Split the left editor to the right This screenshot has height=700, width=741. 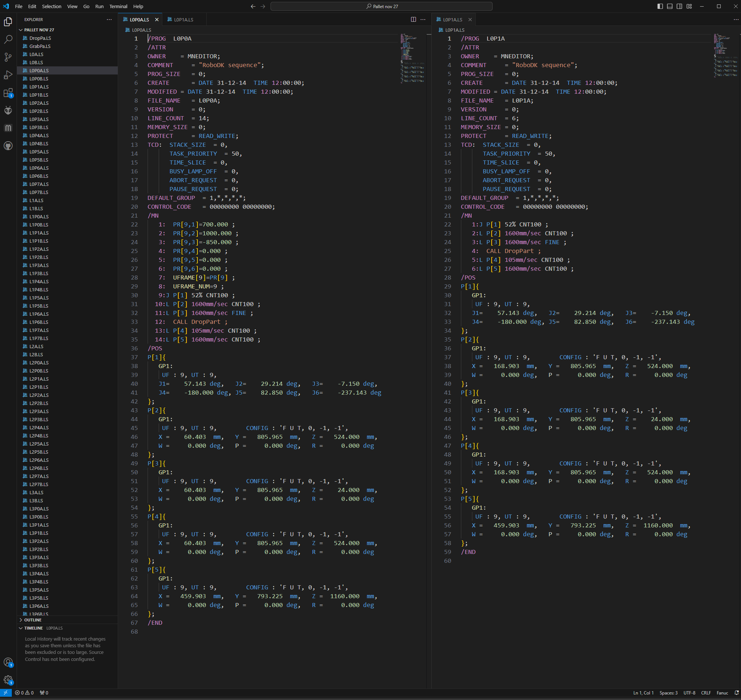coord(413,20)
